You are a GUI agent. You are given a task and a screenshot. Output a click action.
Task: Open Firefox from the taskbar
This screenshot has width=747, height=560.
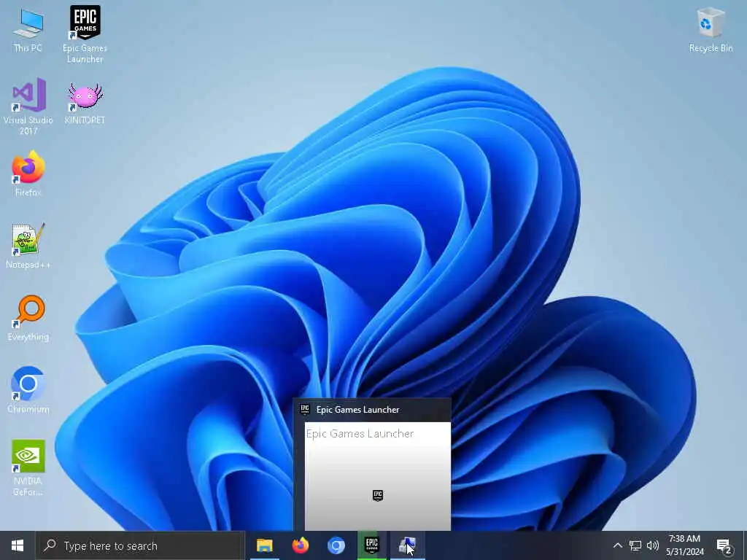tap(300, 545)
